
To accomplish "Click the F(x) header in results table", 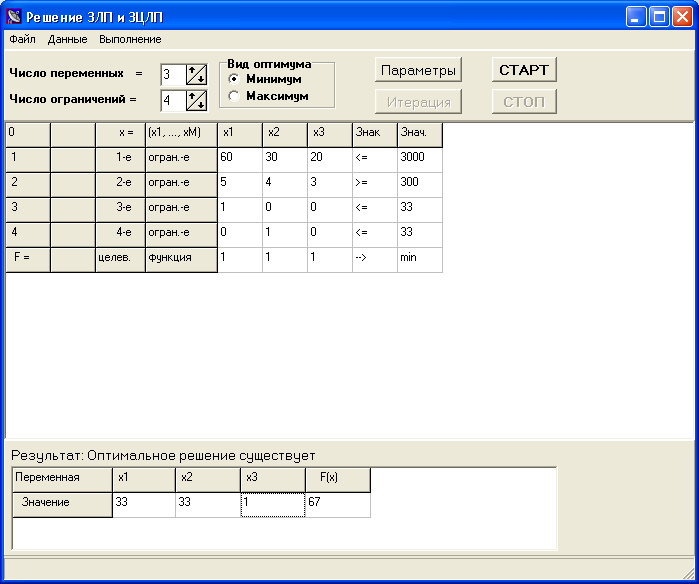I will tap(338, 480).
